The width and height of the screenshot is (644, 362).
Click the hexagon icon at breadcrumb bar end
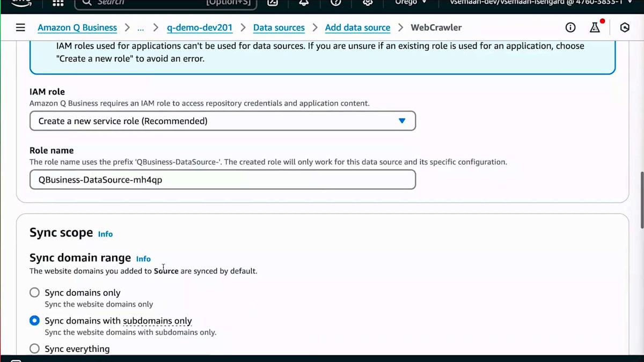click(625, 27)
